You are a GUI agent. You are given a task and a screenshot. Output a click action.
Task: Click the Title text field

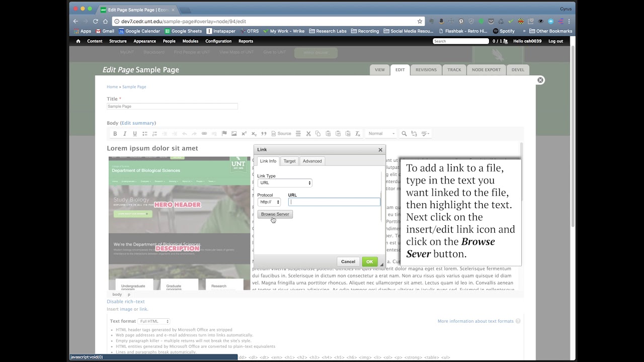[172, 107]
